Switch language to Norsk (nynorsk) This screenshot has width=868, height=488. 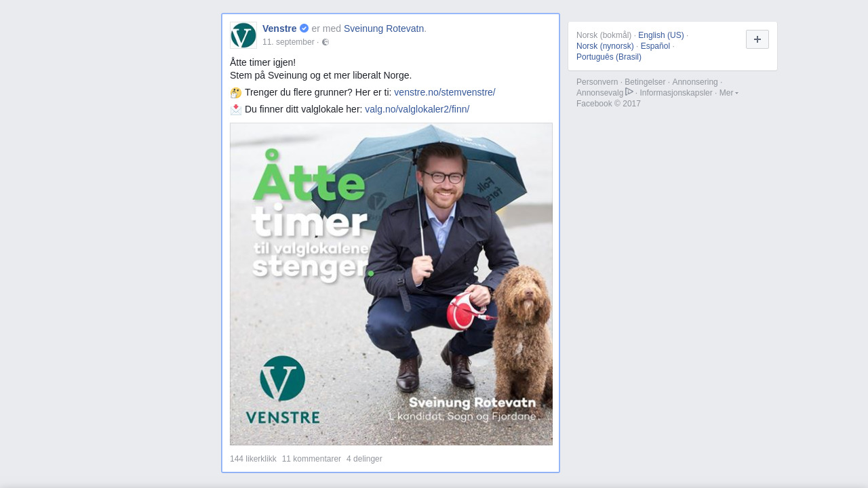(x=605, y=46)
